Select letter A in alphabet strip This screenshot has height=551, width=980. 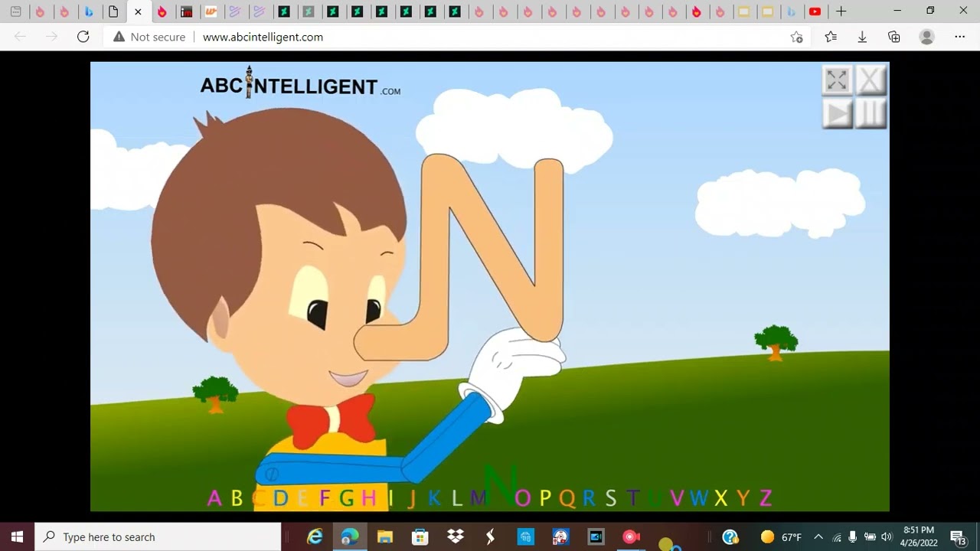[214, 499]
